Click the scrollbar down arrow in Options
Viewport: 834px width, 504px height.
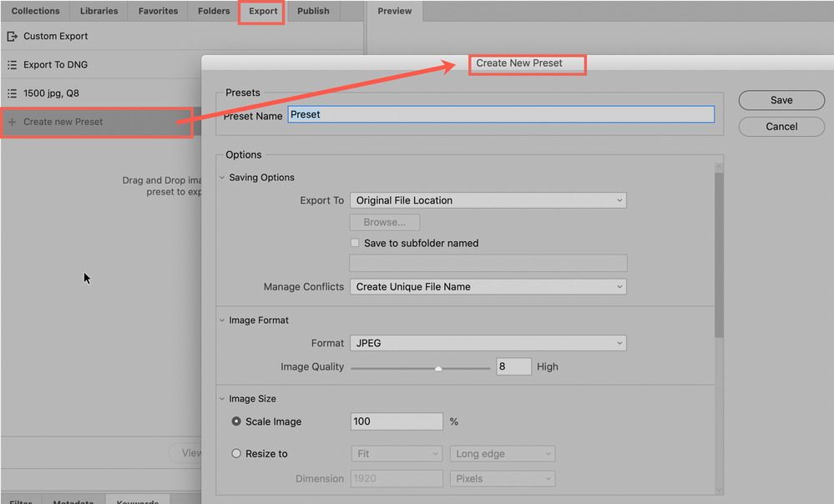[719, 490]
